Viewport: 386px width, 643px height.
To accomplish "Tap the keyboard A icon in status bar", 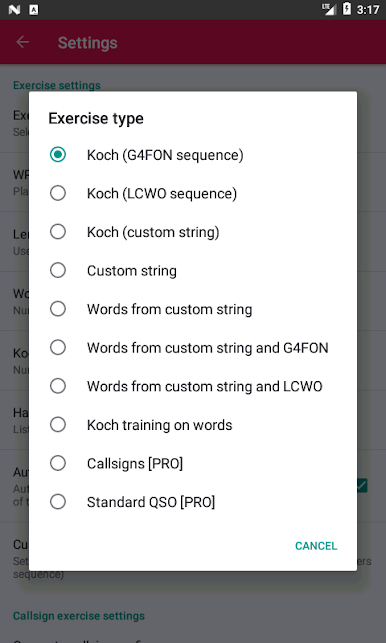I will [34, 10].
